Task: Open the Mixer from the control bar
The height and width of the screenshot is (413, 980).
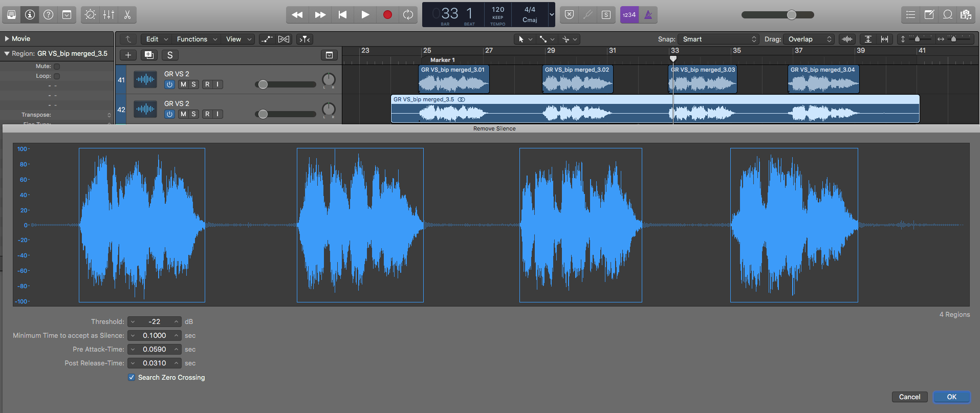Action: pos(109,15)
